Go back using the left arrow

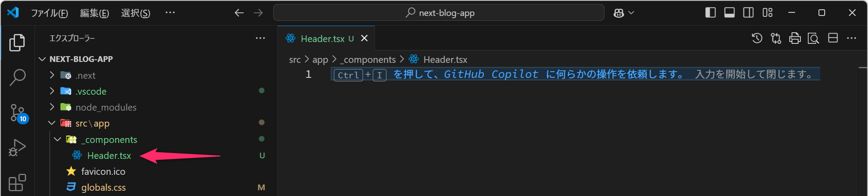239,13
